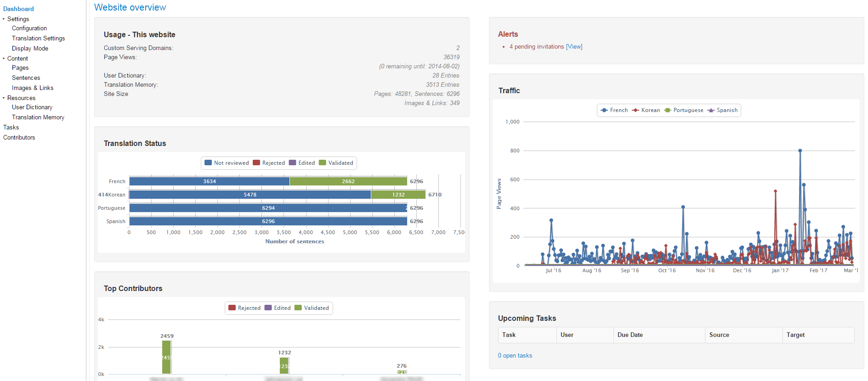Image resolution: width=868 pixels, height=381 pixels.
Task: Open the Sentences content list
Action: pos(26,78)
